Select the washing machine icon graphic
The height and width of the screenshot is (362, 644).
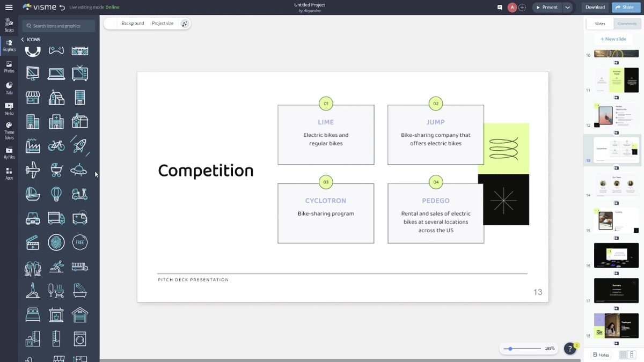(x=79, y=338)
